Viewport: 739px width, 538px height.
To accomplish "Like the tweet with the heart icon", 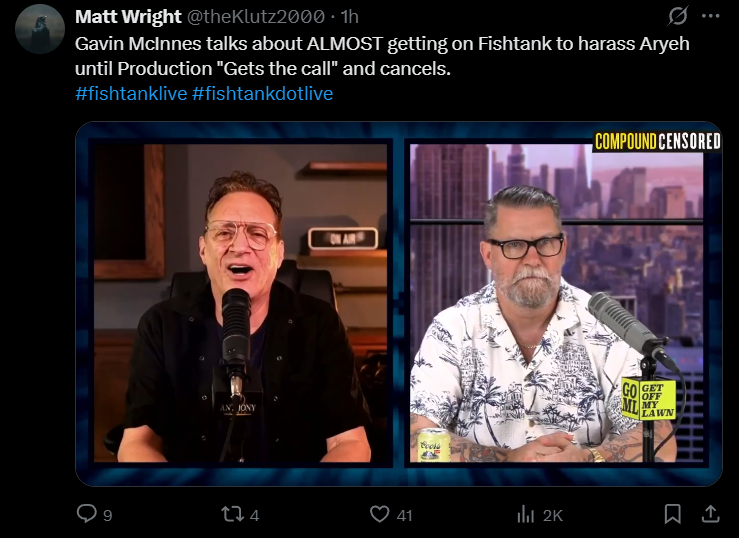I will pyautogui.click(x=379, y=514).
